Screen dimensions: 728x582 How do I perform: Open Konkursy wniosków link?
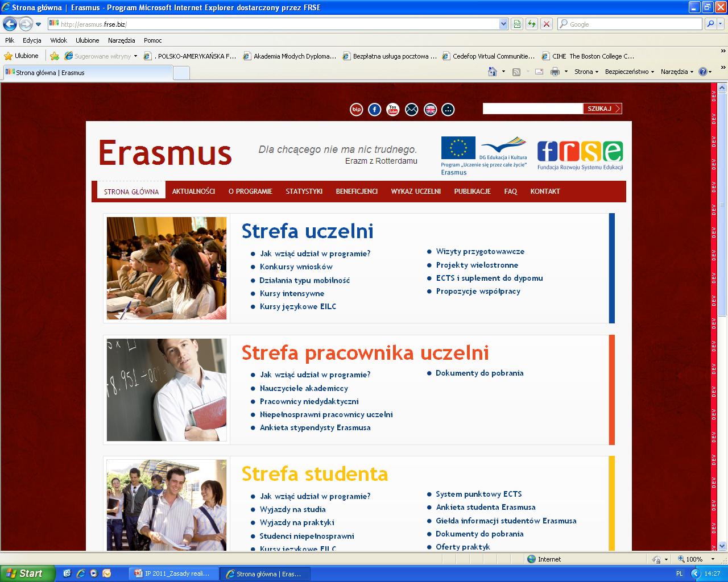coord(296,267)
